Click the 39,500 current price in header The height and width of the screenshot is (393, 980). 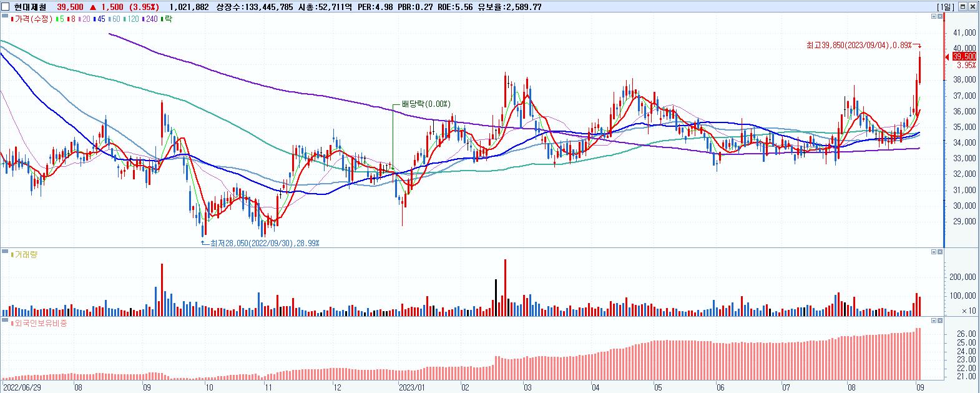(70, 7)
